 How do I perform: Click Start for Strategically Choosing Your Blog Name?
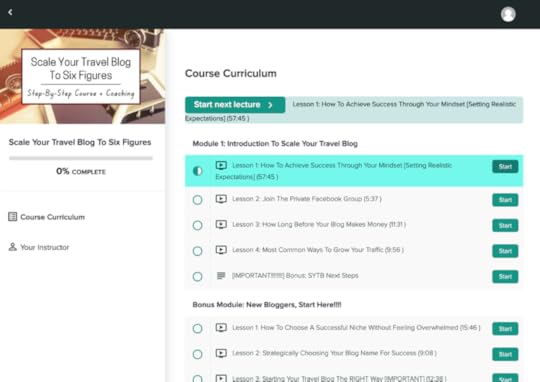(505, 354)
